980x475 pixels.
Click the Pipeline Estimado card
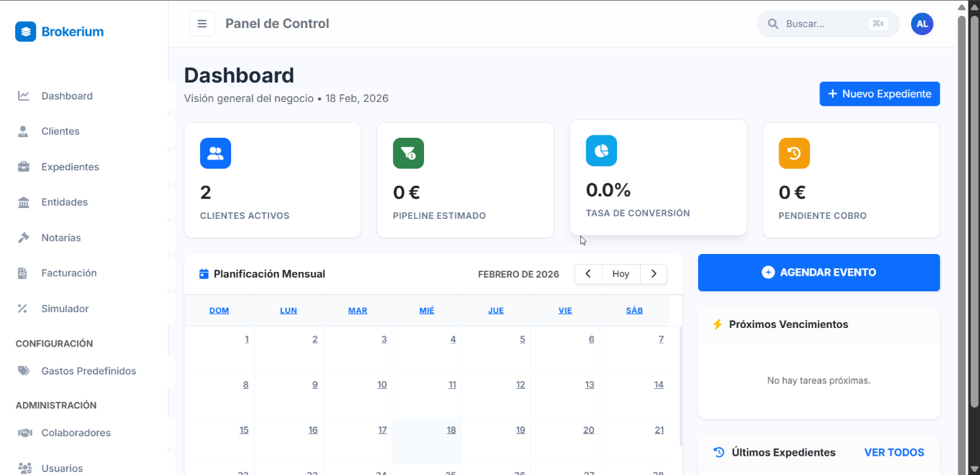pos(466,180)
